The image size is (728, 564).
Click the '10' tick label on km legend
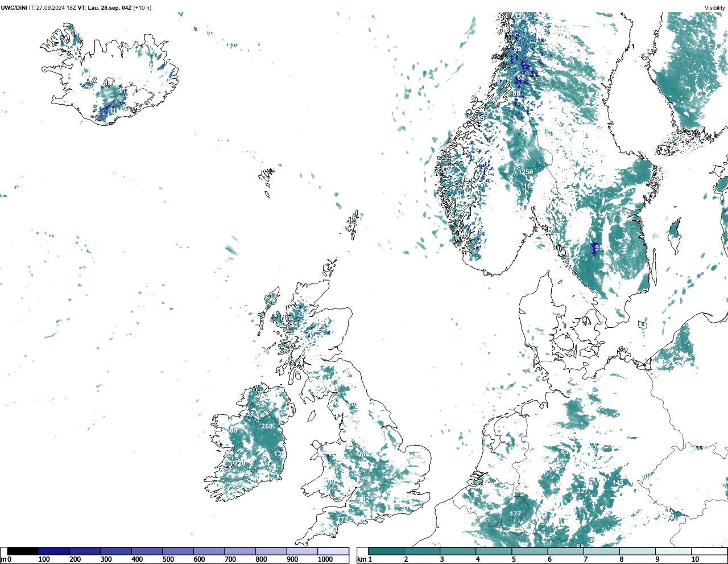695,559
